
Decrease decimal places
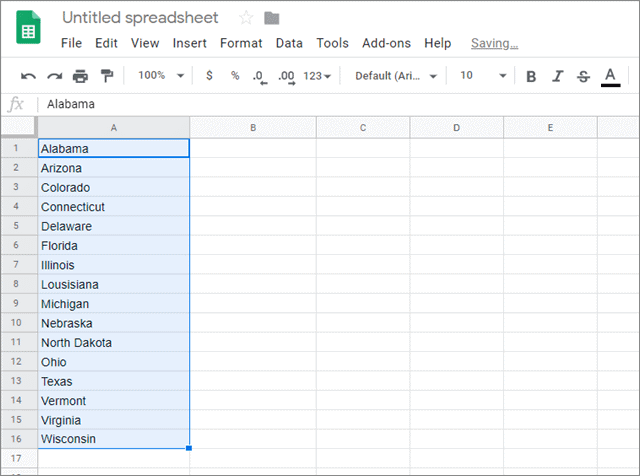pyautogui.click(x=260, y=76)
